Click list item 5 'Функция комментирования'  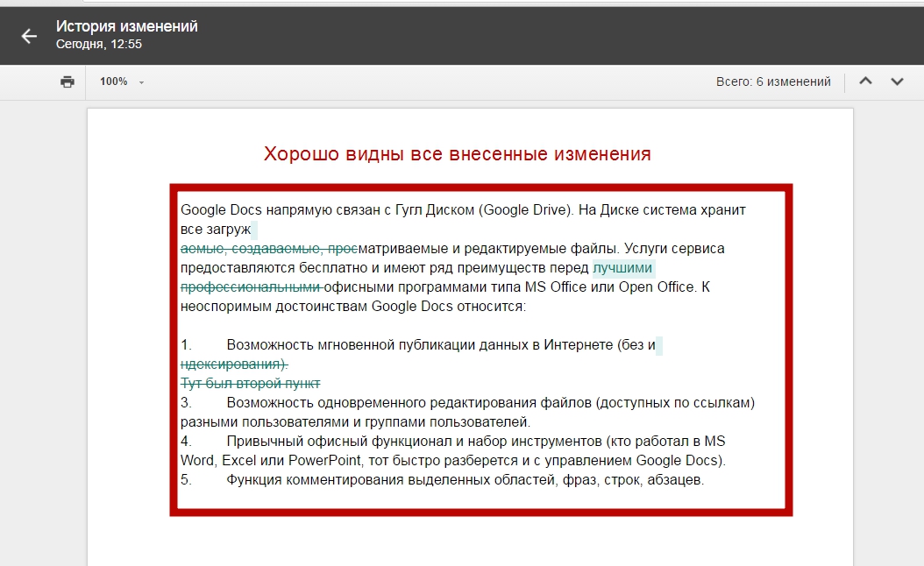point(465,480)
